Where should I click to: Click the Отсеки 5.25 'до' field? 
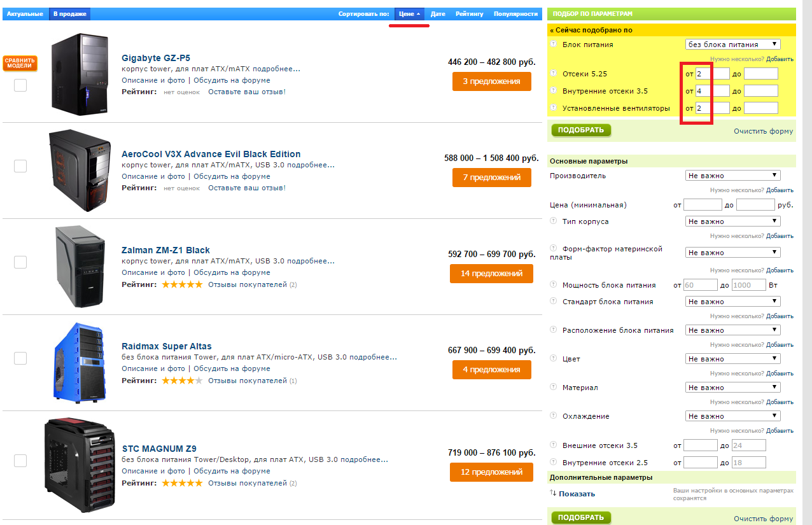761,74
